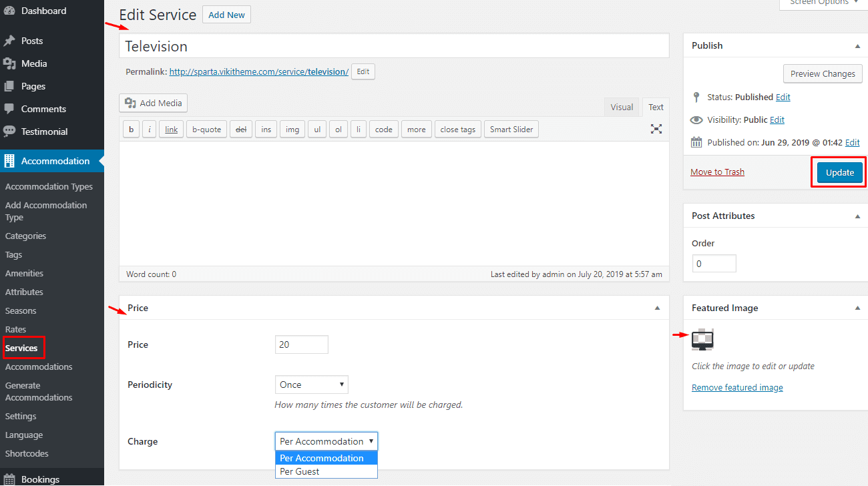
Task: Click the Dashboard gauge icon in sidebar
Action: pos(9,11)
